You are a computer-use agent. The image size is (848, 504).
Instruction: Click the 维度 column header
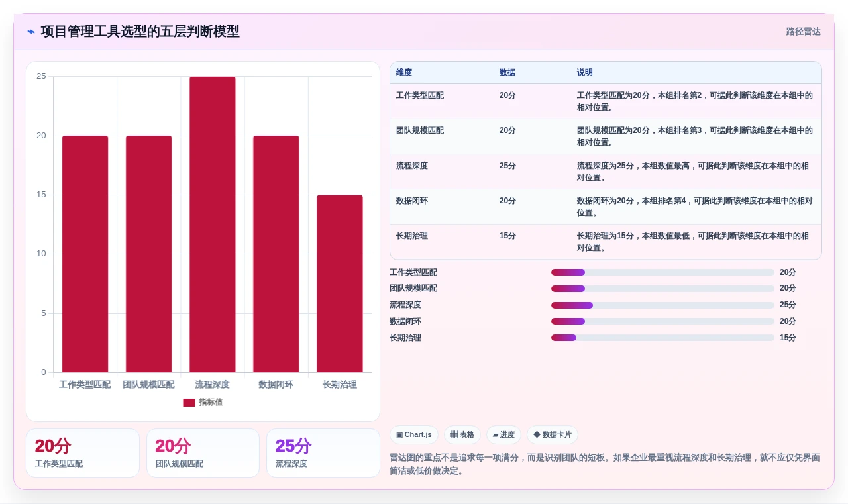click(404, 73)
